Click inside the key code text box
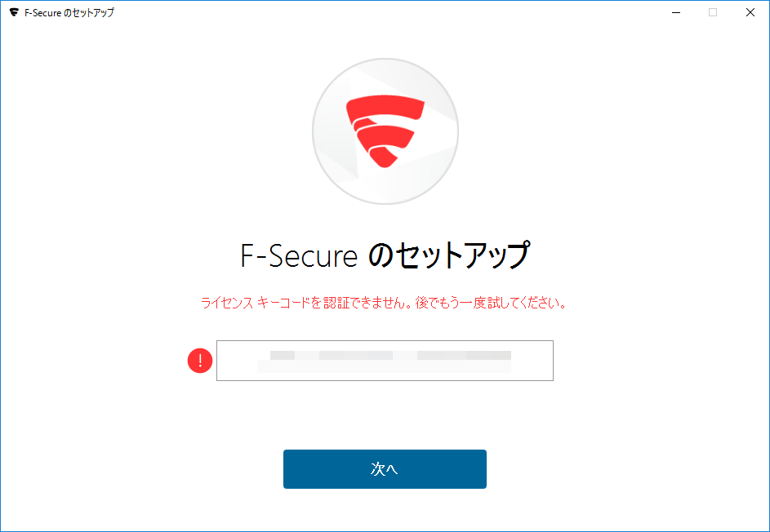 tap(385, 360)
